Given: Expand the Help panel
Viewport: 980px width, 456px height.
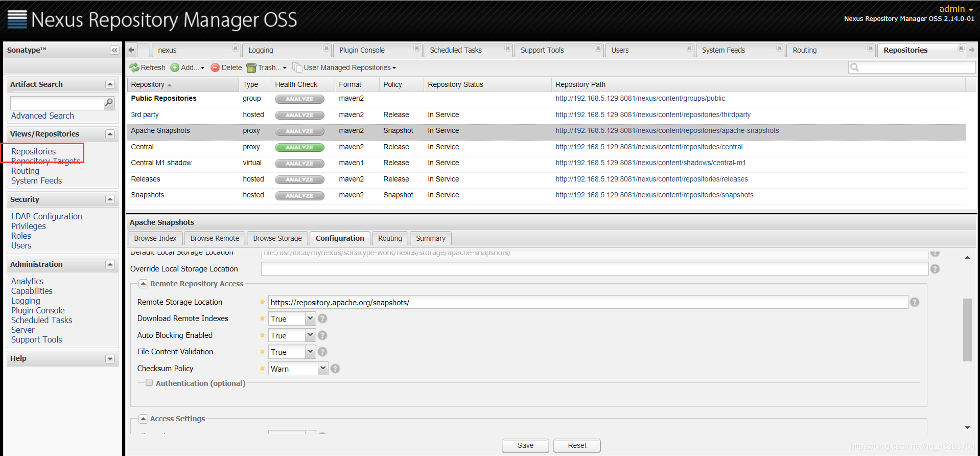Looking at the screenshot, I should [110, 358].
